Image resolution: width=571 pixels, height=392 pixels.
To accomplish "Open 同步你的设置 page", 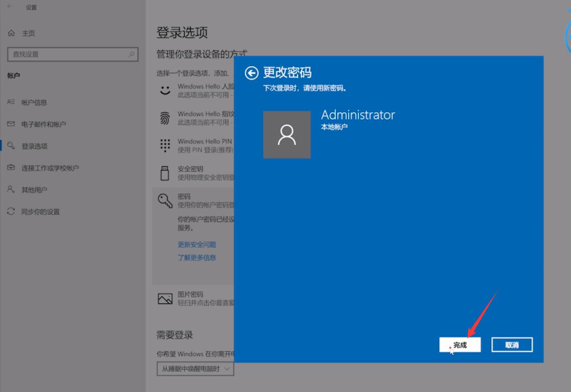I will [x=40, y=212].
